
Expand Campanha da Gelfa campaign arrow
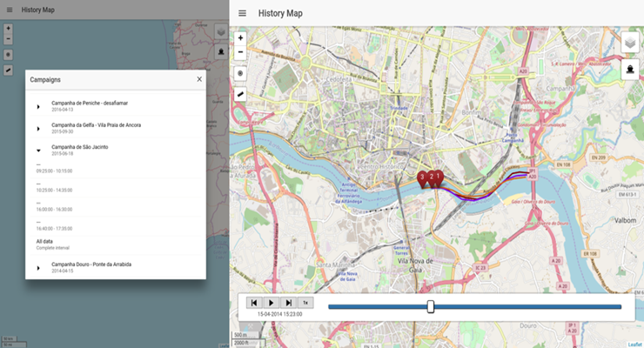click(x=38, y=129)
